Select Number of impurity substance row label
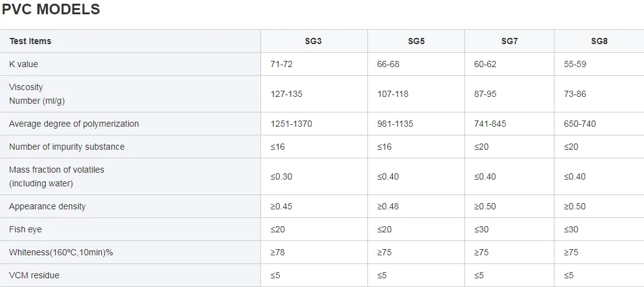The image size is (644, 287). point(67,147)
